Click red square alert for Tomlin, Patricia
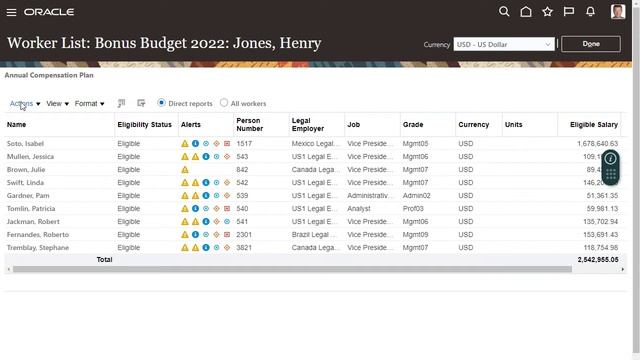The image size is (640, 360). 227,209
